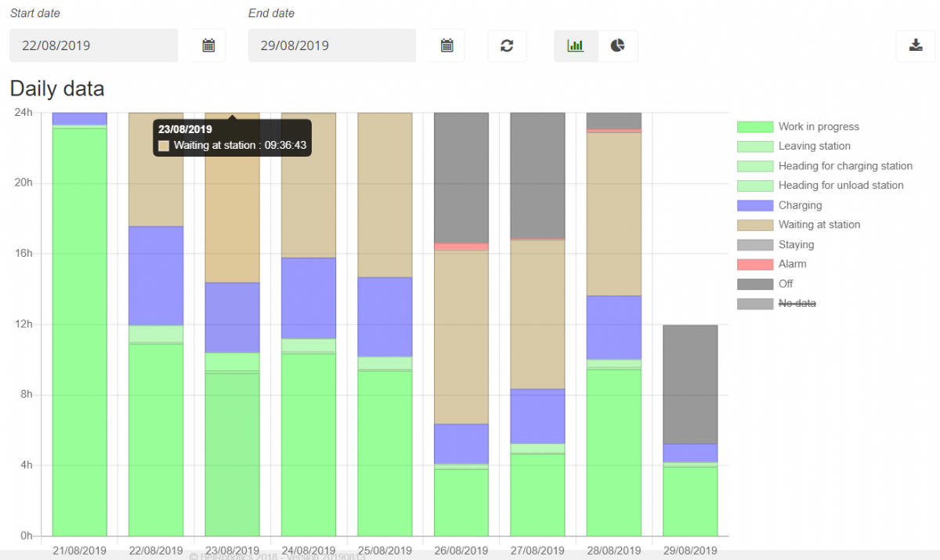The height and width of the screenshot is (560, 940).
Task: Toggle Work in progress legend entry
Action: click(818, 127)
